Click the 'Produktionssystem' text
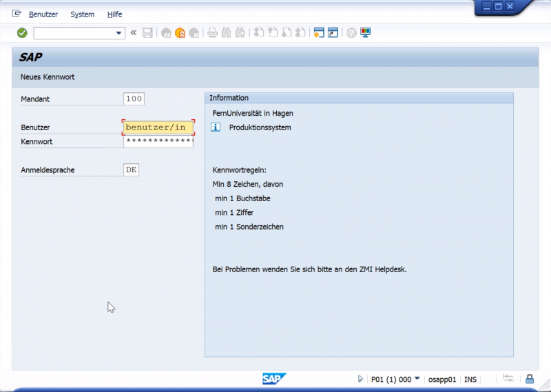This screenshot has width=551, height=392. click(x=260, y=127)
